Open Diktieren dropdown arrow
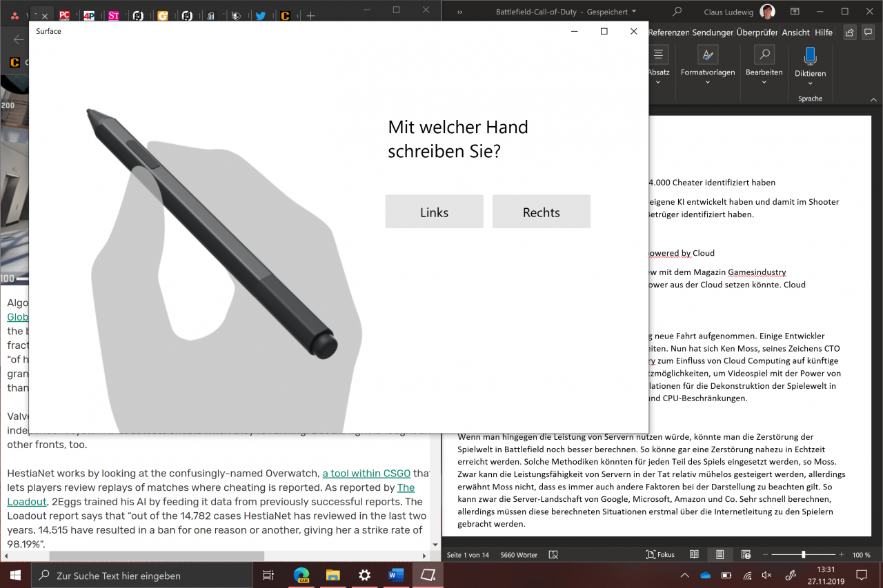The height and width of the screenshot is (588, 883). click(810, 83)
